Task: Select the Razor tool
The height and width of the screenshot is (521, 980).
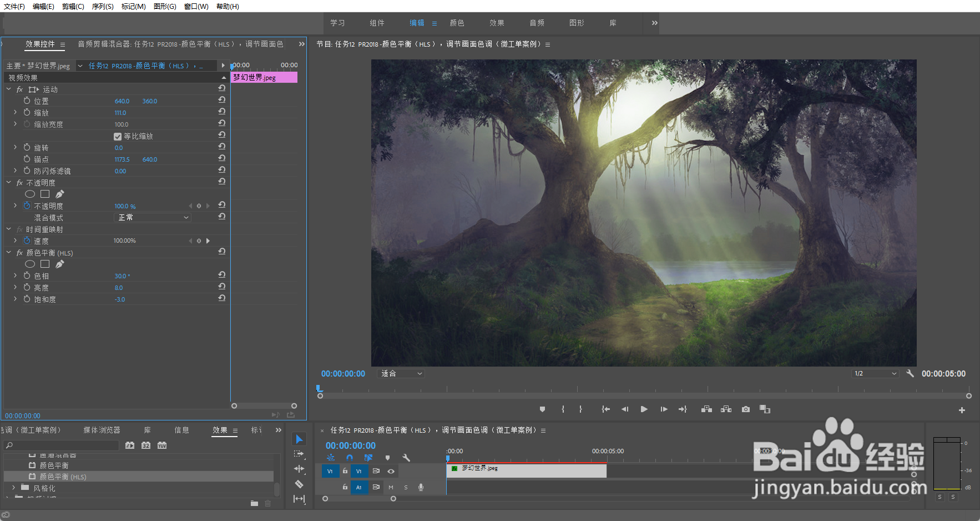Action: point(299,484)
